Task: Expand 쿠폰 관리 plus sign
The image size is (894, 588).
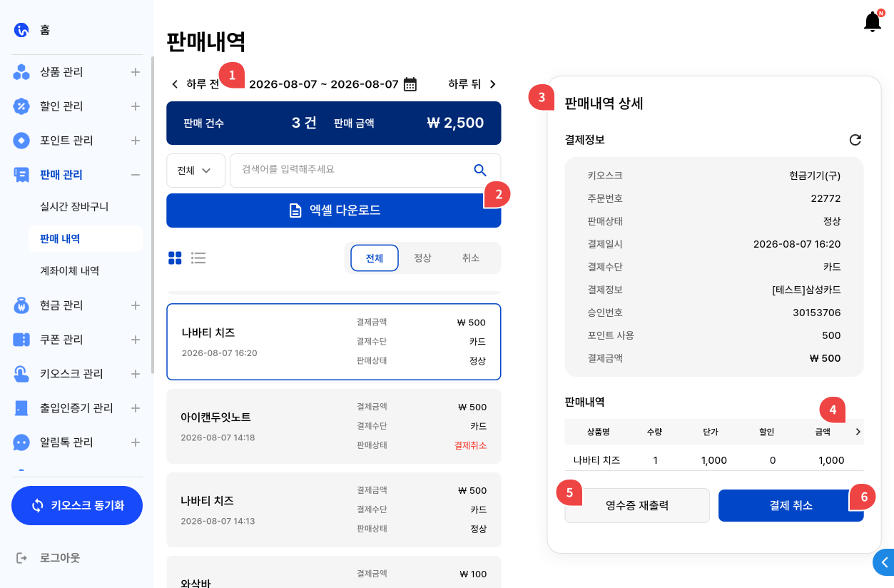Action: pos(136,340)
